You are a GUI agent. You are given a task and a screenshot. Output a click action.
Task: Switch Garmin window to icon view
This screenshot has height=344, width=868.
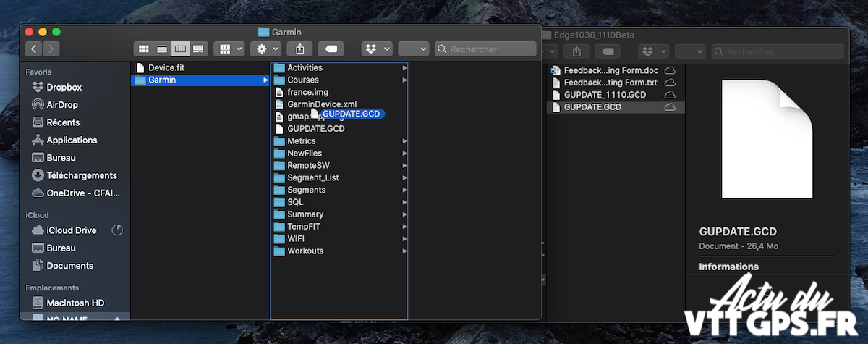pyautogui.click(x=143, y=49)
